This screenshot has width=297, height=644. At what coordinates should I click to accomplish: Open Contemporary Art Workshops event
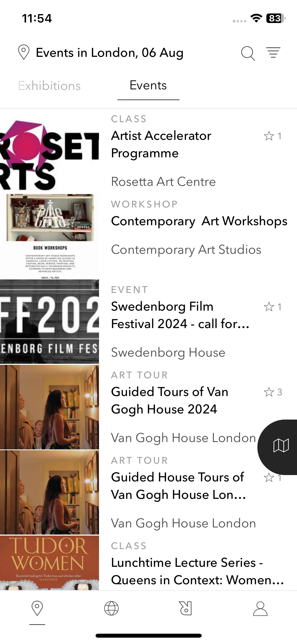click(199, 221)
